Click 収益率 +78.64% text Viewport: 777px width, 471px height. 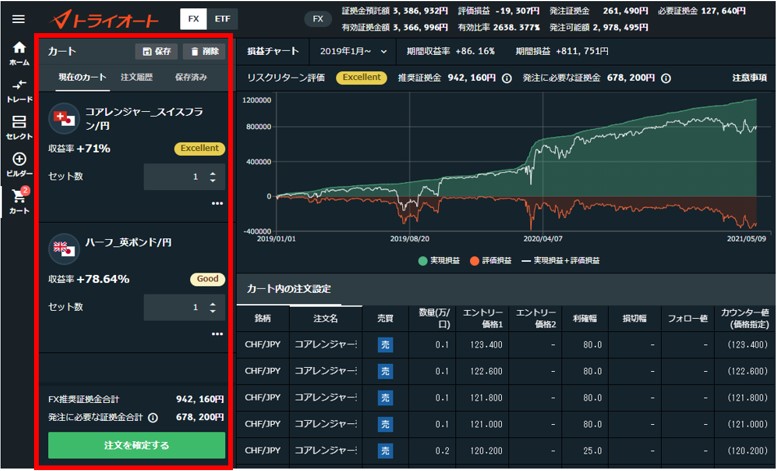[x=89, y=280]
